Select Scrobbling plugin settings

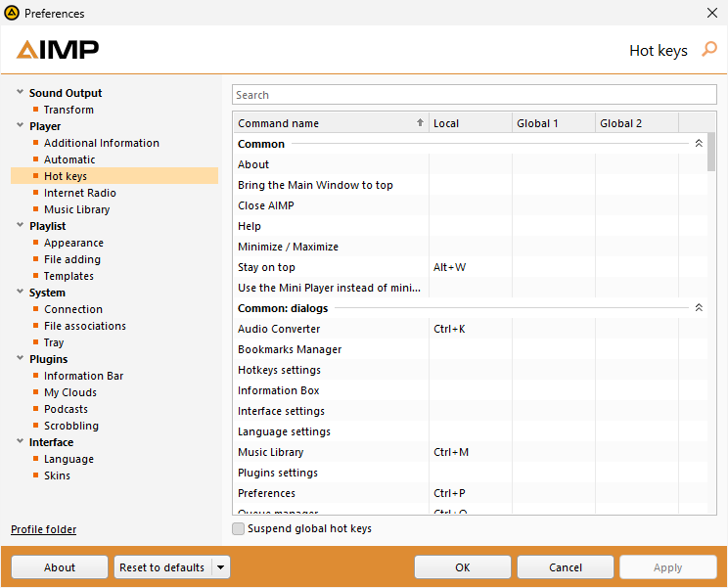pos(71,426)
